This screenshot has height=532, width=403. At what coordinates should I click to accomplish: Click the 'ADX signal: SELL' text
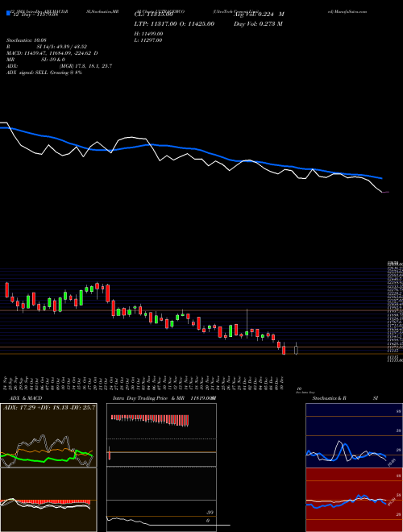coord(44,73)
